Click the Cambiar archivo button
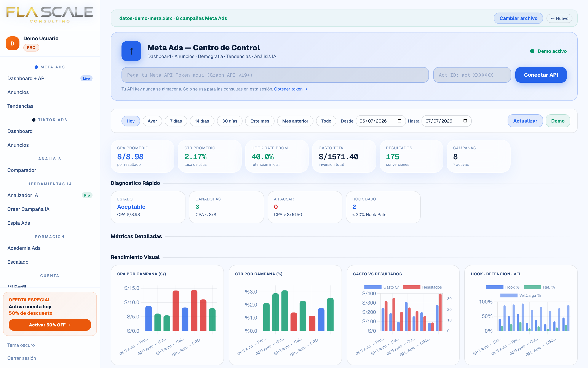 point(518,18)
